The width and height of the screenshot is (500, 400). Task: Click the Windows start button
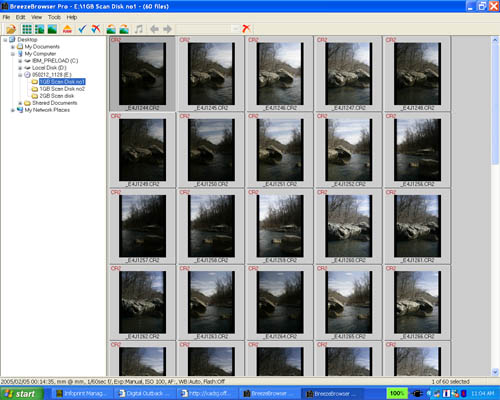coord(21,394)
